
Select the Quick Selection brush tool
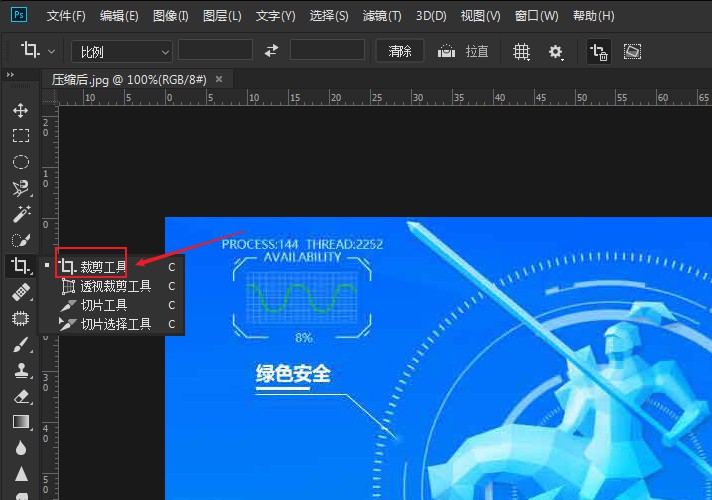tap(20, 240)
